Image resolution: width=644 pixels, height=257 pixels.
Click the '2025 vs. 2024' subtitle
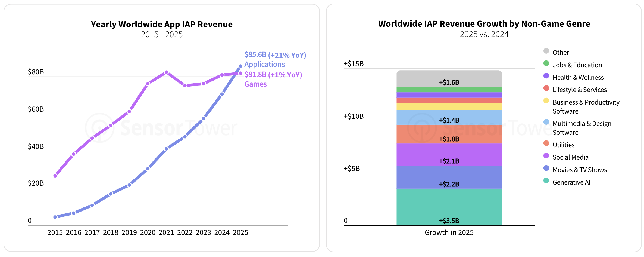(484, 34)
